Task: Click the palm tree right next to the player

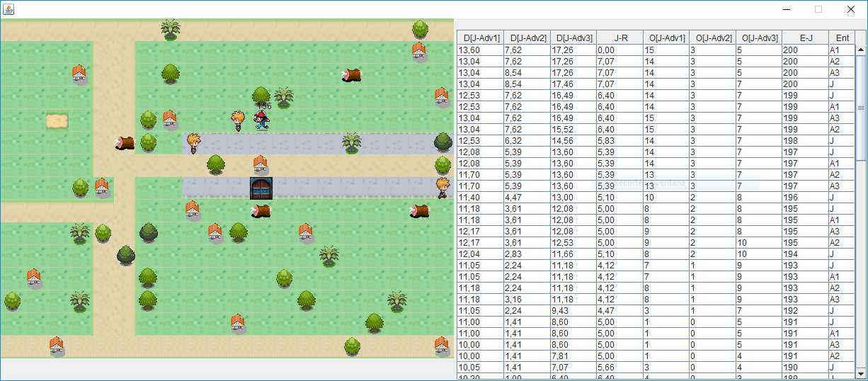Action: 284,98
